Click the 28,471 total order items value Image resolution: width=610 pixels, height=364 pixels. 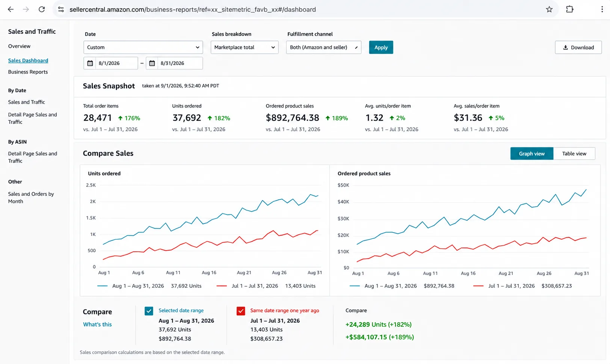[x=98, y=118]
